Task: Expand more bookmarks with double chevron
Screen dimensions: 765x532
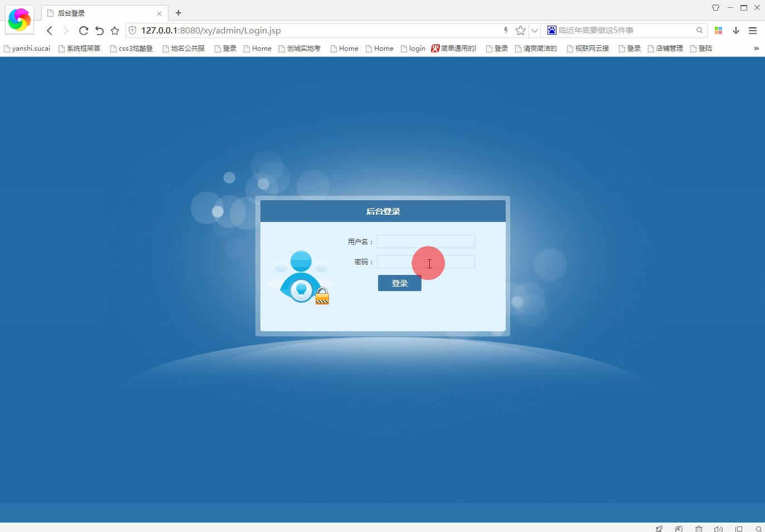Action: tap(756, 49)
